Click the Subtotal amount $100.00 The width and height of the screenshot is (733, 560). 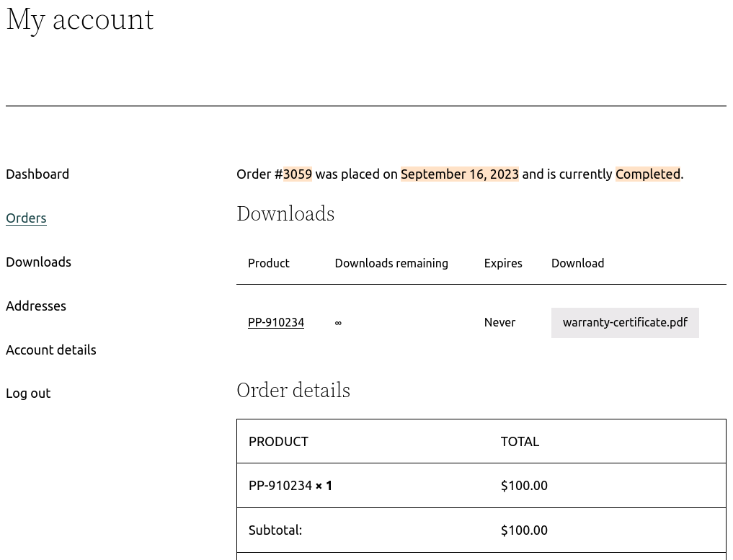pyautogui.click(x=524, y=530)
